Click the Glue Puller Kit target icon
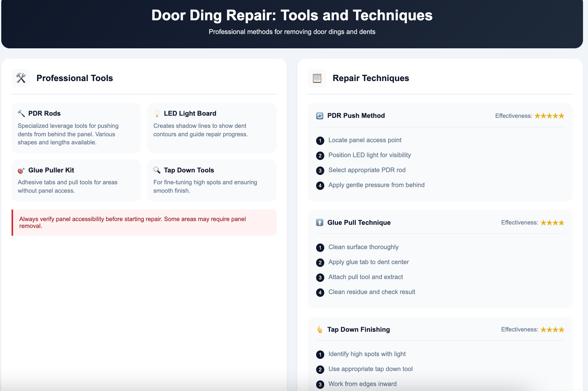 pos(21,170)
